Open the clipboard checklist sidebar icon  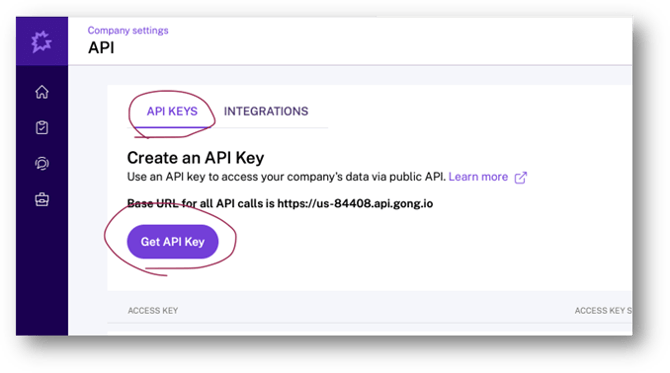[42, 127]
